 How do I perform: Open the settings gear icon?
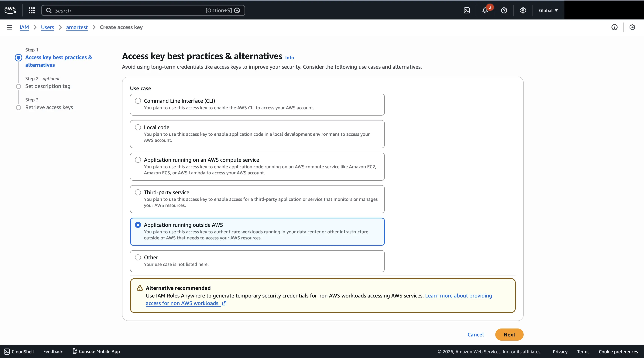tap(523, 11)
